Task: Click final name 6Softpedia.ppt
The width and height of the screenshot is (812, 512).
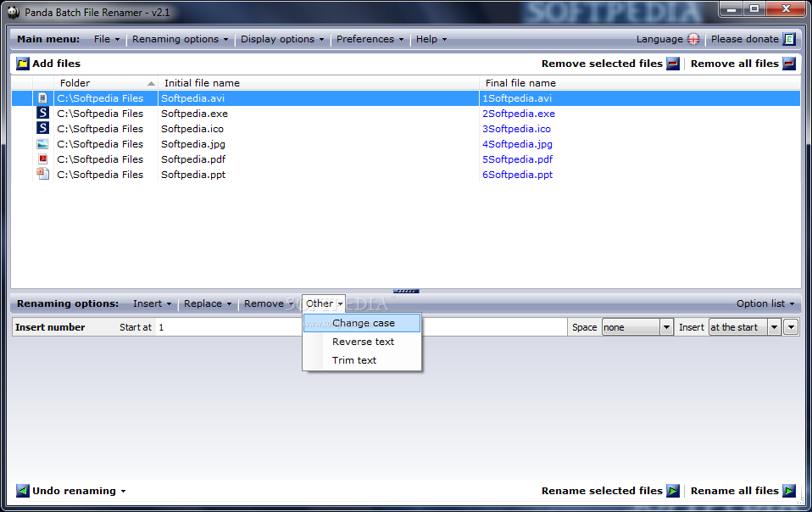Action: tap(517, 175)
